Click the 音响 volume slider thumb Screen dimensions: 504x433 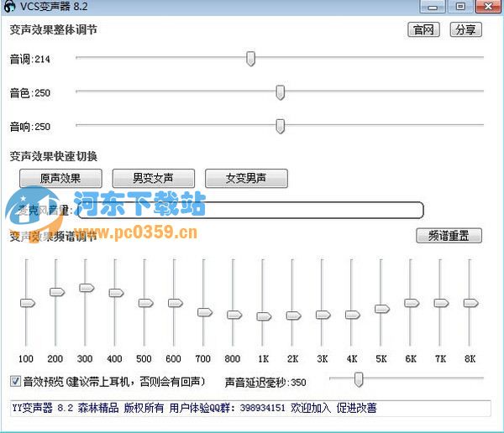click(281, 126)
